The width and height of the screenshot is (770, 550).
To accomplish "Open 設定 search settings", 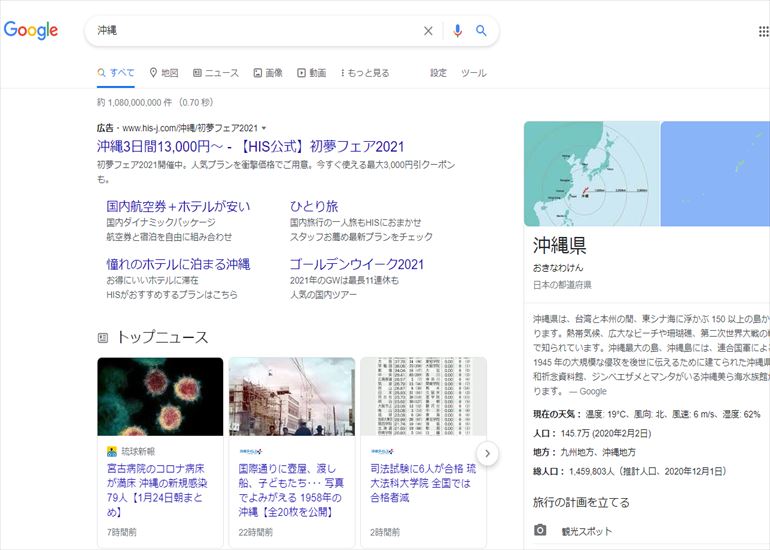I will tap(439, 73).
